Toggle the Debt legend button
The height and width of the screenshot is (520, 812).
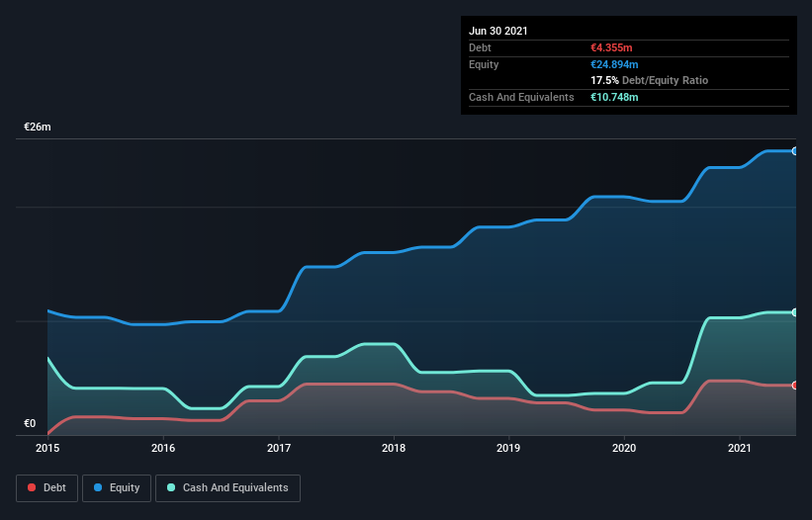pos(47,488)
